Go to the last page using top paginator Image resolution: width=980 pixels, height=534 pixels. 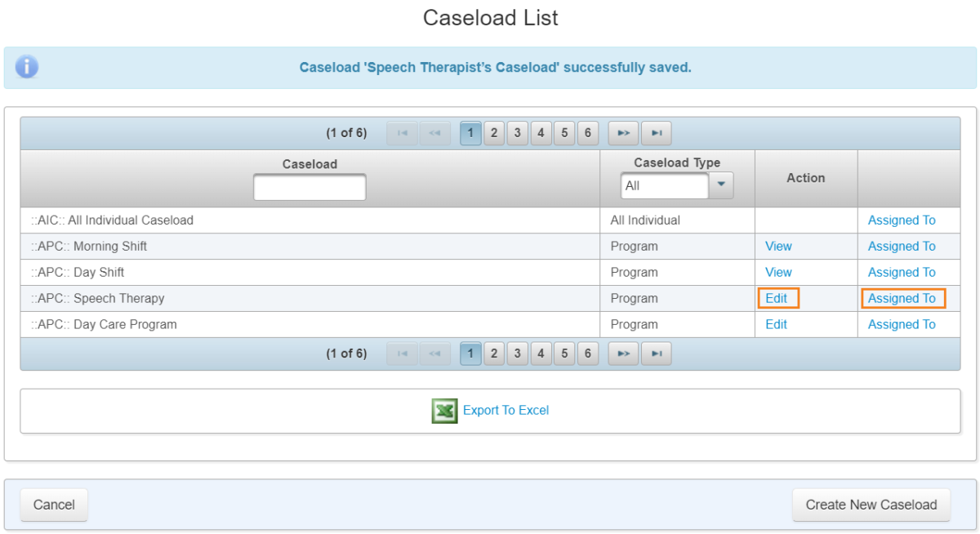(x=656, y=133)
